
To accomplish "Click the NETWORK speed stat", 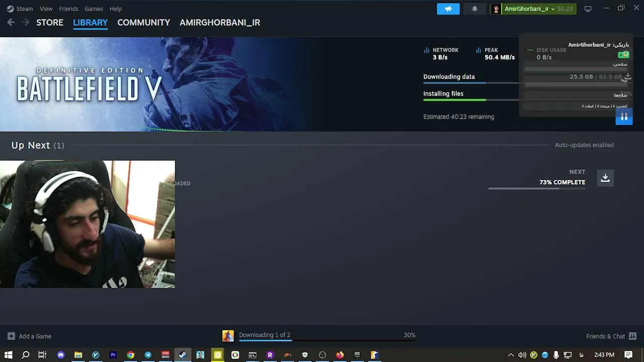I will click(441, 54).
